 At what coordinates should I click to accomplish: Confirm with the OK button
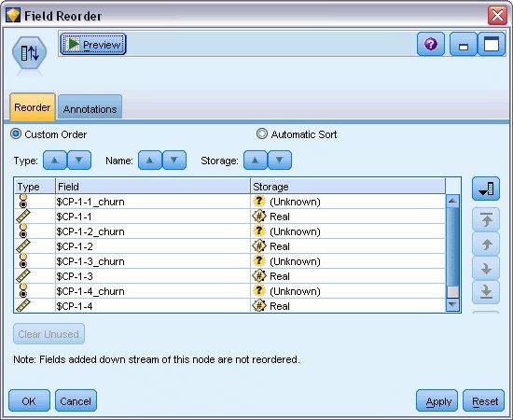point(29,400)
